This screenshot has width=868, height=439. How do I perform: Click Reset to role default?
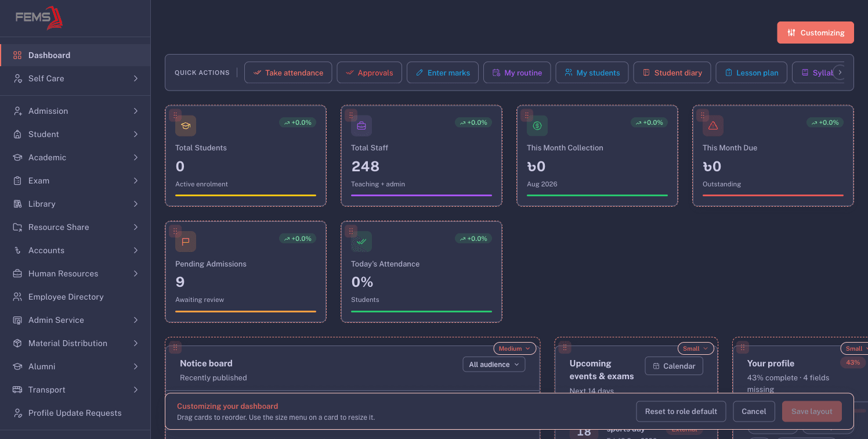pos(681,411)
